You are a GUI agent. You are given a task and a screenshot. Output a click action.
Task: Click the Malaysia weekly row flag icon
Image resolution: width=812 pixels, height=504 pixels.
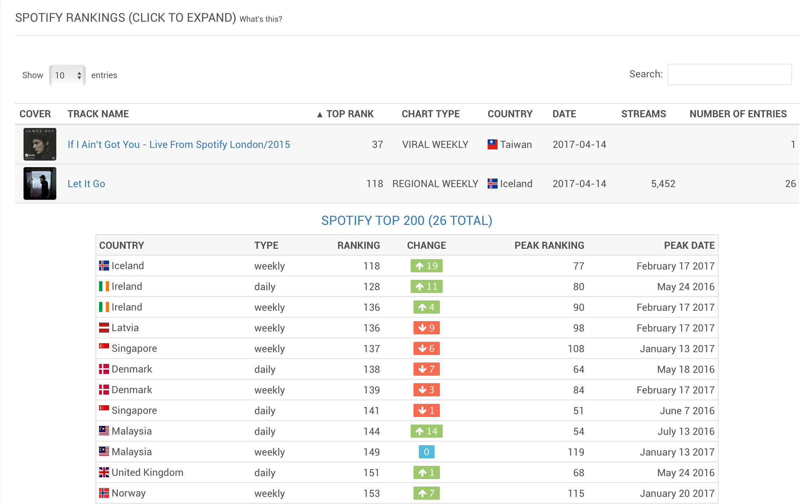point(104,451)
